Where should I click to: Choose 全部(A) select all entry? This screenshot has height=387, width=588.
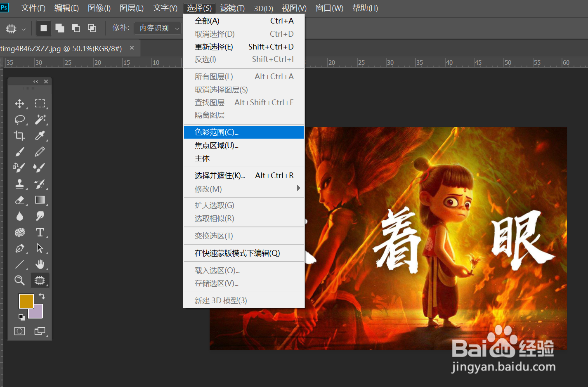tap(244, 21)
